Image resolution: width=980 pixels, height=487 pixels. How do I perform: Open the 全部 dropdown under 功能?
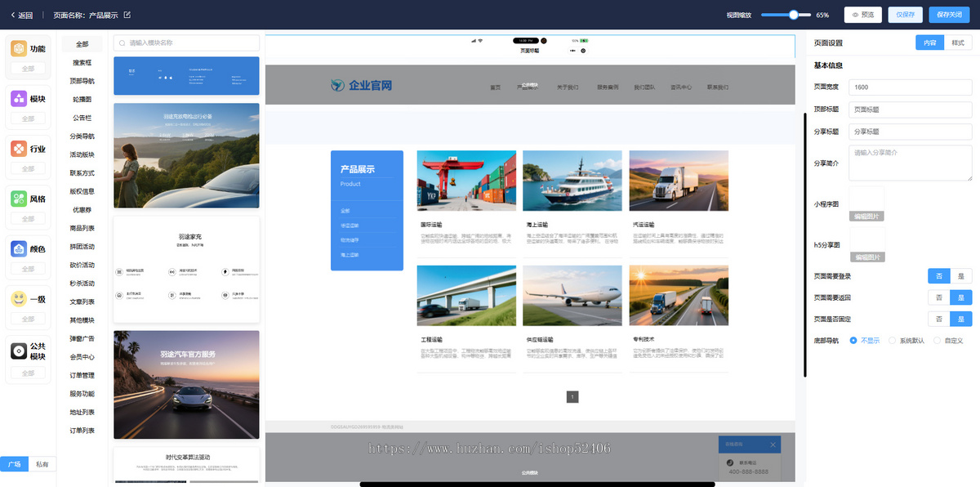(29, 69)
